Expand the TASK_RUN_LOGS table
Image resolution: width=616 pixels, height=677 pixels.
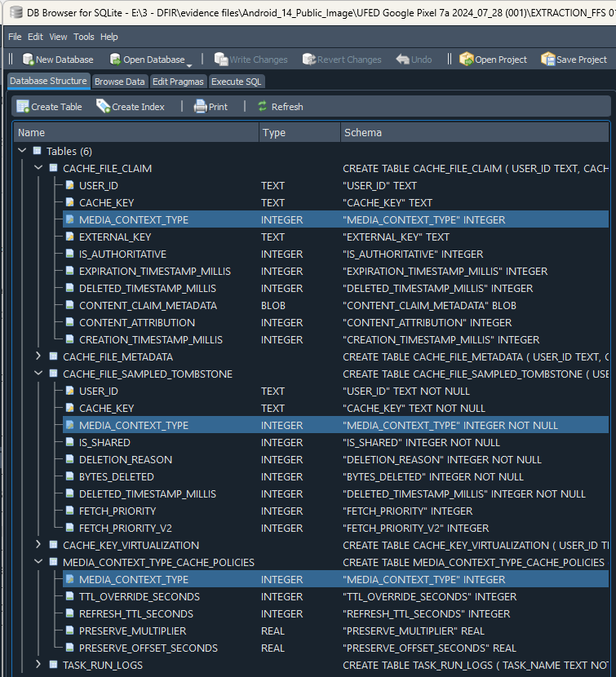38,665
